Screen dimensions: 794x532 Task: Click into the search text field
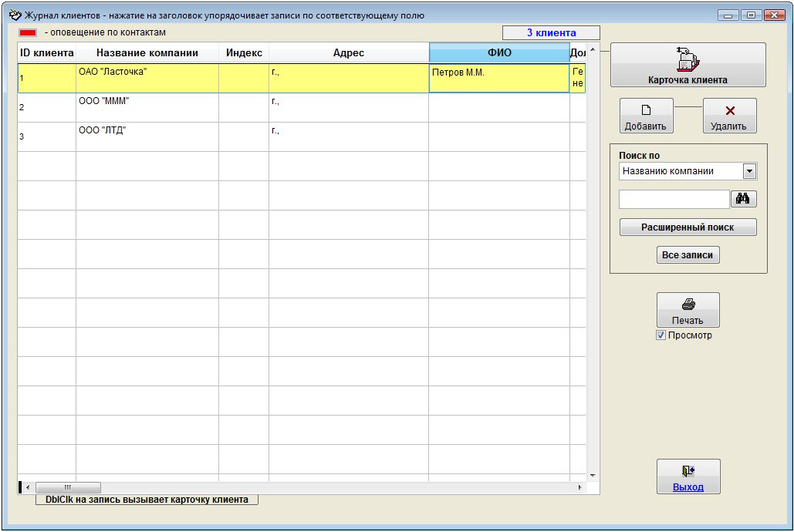pos(674,199)
